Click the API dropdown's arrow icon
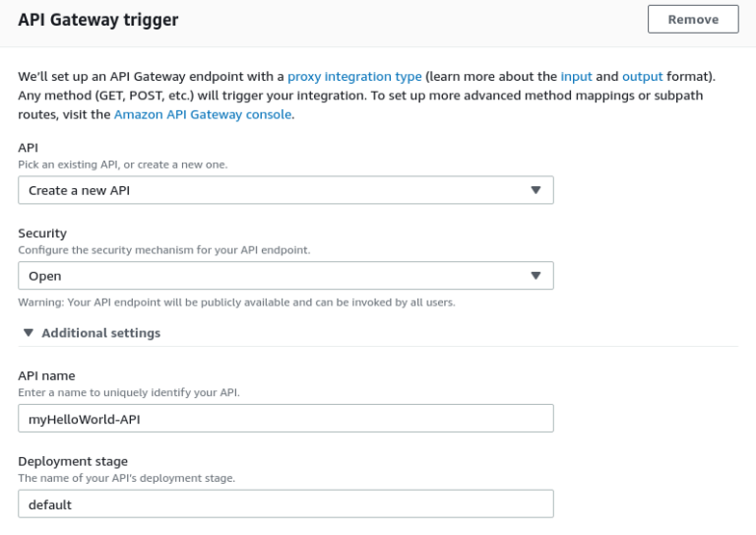 click(535, 190)
